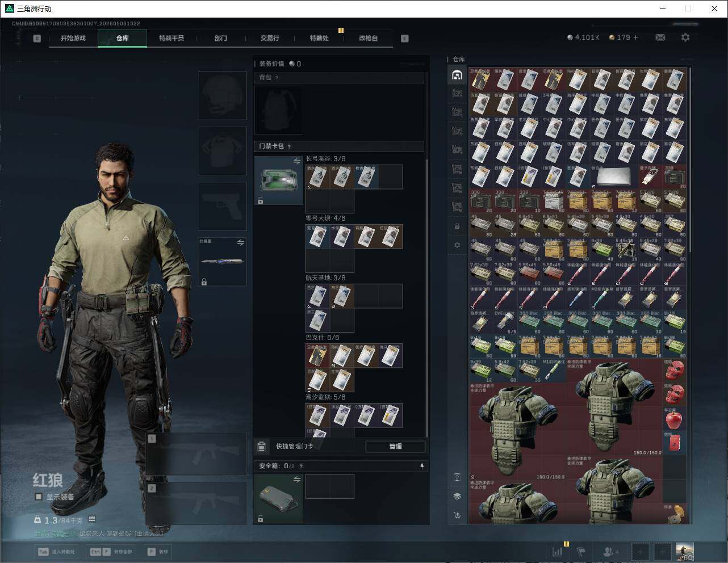Click the lock icon on the melee slot
728x563 pixels.
[x=204, y=281]
